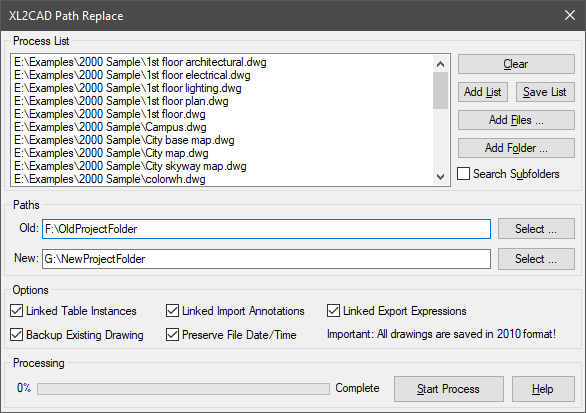Click the Start Process button
The image size is (586, 413).
(x=449, y=389)
